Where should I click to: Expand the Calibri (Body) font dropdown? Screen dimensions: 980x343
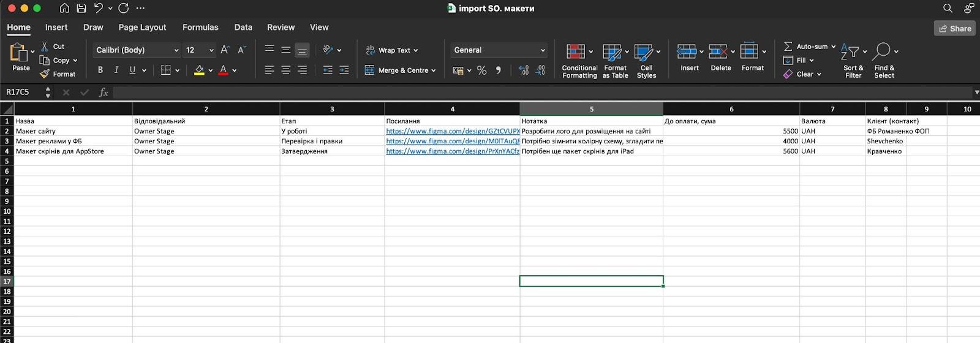click(x=176, y=50)
